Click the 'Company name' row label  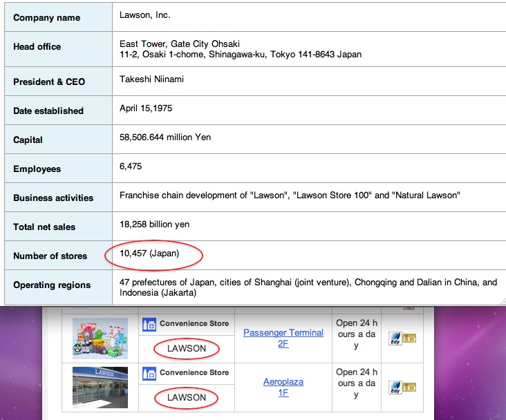tap(46, 18)
